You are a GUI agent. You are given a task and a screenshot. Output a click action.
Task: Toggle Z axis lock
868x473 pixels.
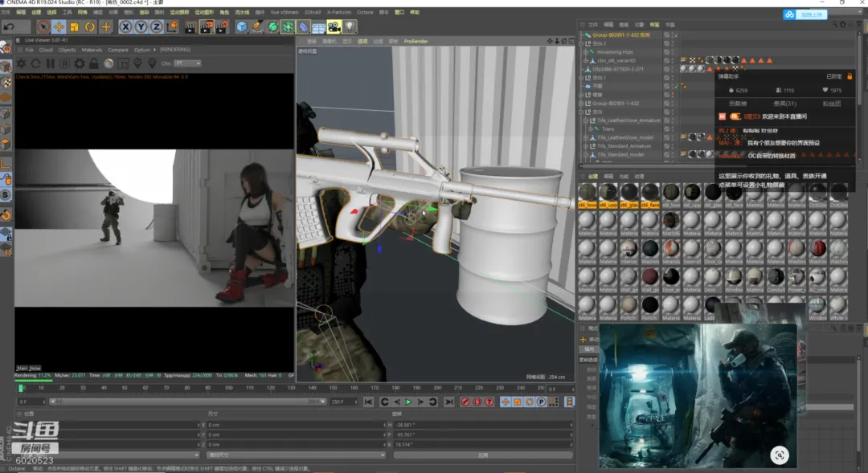point(156,27)
